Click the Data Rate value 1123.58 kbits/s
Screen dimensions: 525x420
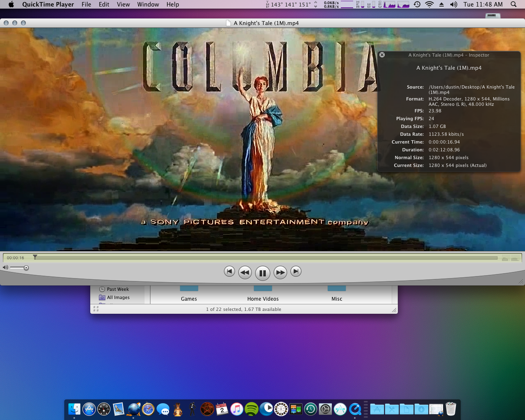pos(446,134)
